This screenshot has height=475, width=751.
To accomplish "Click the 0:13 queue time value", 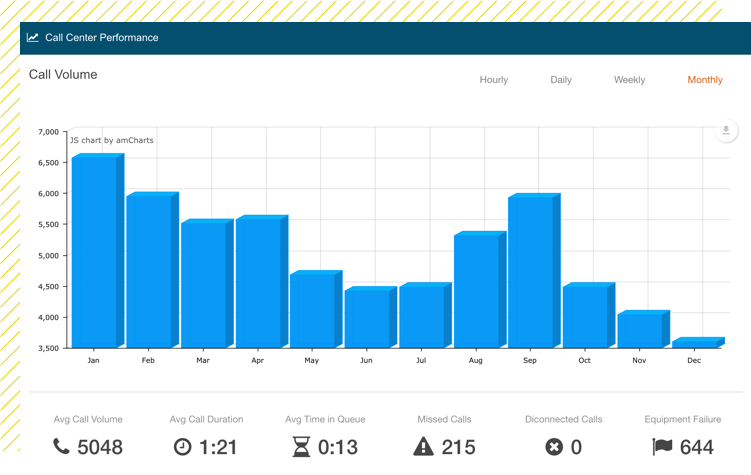I will pos(338,447).
